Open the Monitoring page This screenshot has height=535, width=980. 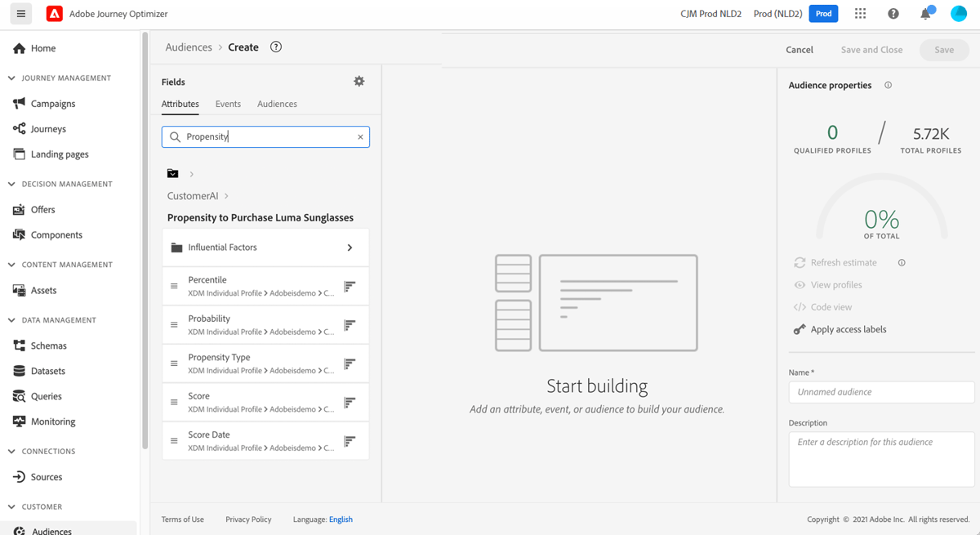point(51,421)
